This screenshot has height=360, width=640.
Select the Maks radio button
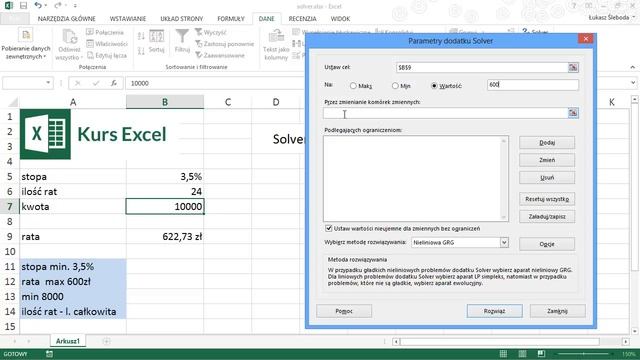click(353, 86)
